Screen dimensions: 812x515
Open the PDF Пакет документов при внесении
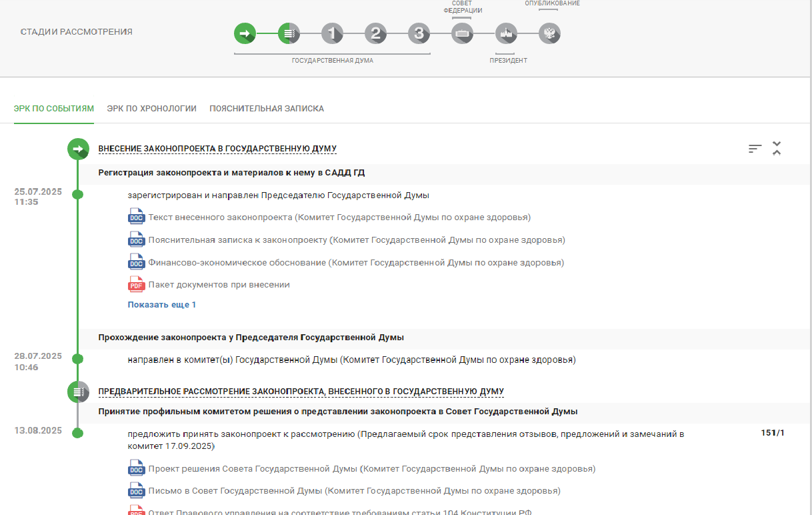coord(219,285)
